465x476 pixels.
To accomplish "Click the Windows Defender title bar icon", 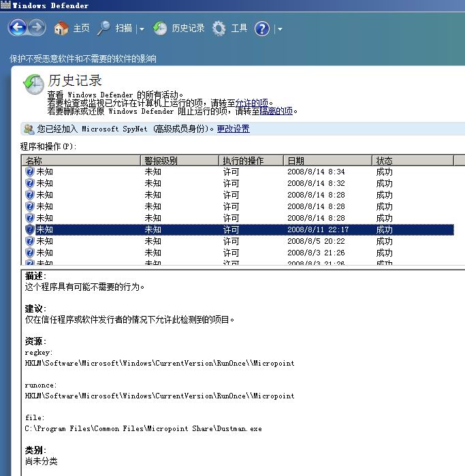I will click(x=5, y=5).
